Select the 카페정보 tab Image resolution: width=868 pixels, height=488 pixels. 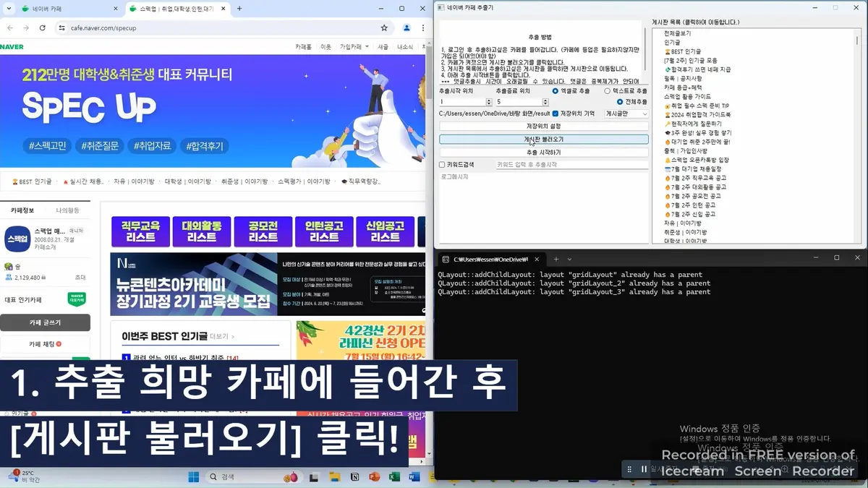(x=22, y=210)
